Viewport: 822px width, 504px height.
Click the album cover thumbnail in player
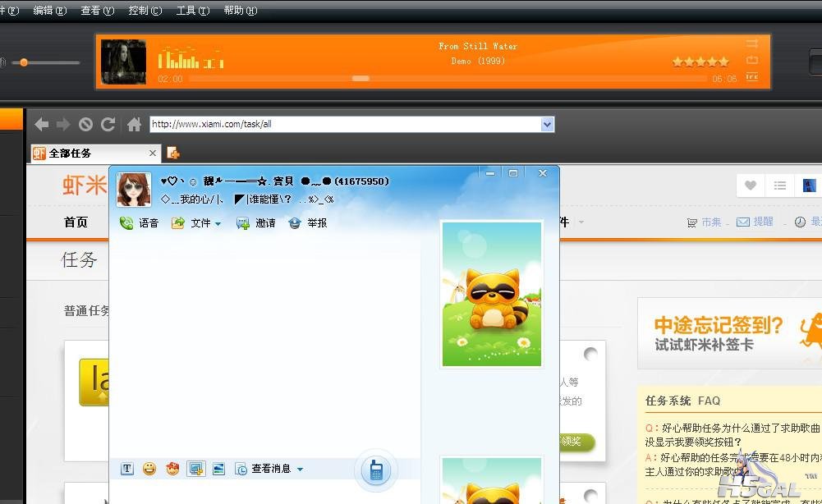124,62
